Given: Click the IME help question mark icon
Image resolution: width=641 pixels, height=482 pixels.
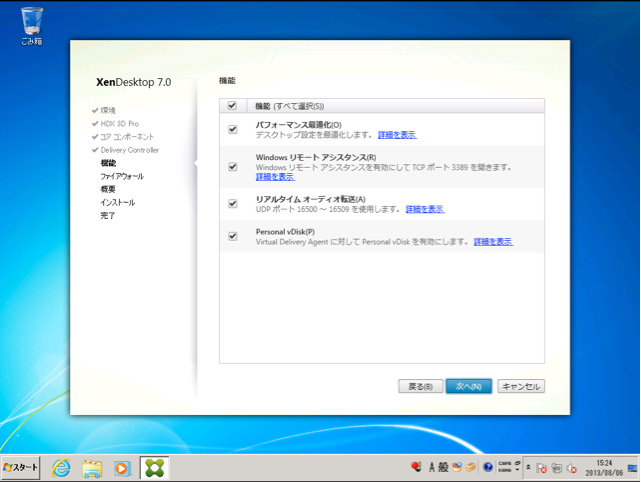Looking at the screenshot, I should tap(488, 467).
